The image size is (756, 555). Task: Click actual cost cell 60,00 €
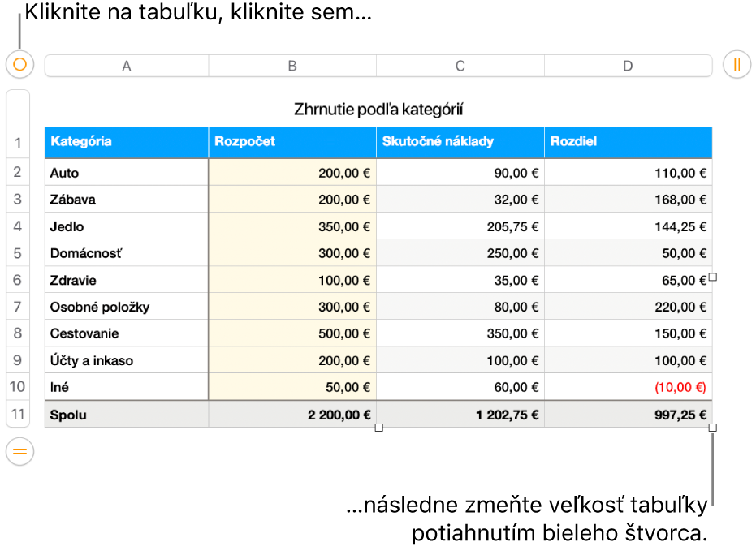pyautogui.click(x=460, y=387)
